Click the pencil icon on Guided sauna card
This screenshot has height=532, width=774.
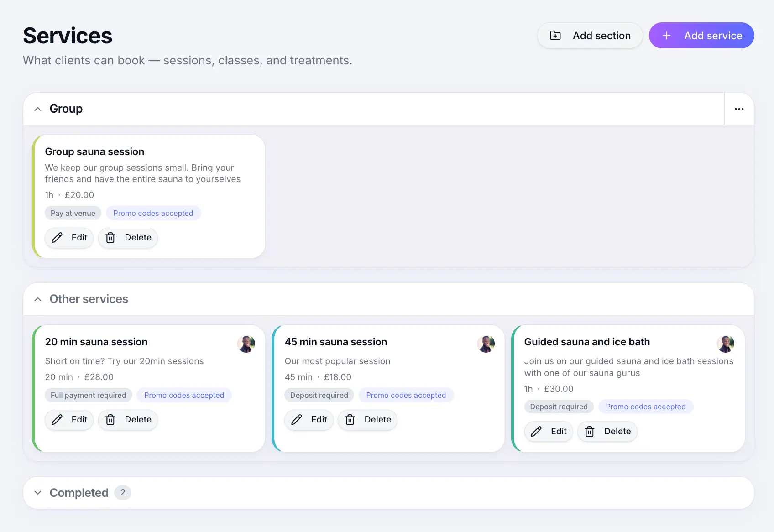tap(536, 432)
